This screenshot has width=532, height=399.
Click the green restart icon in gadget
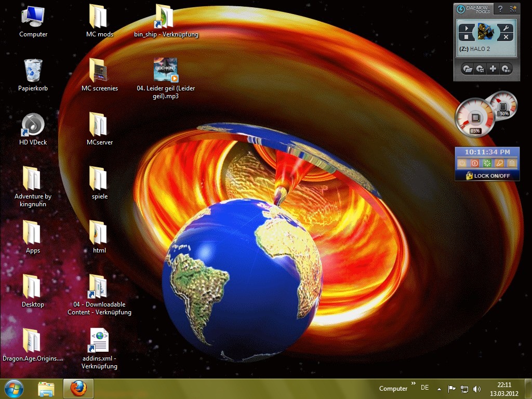(x=487, y=163)
